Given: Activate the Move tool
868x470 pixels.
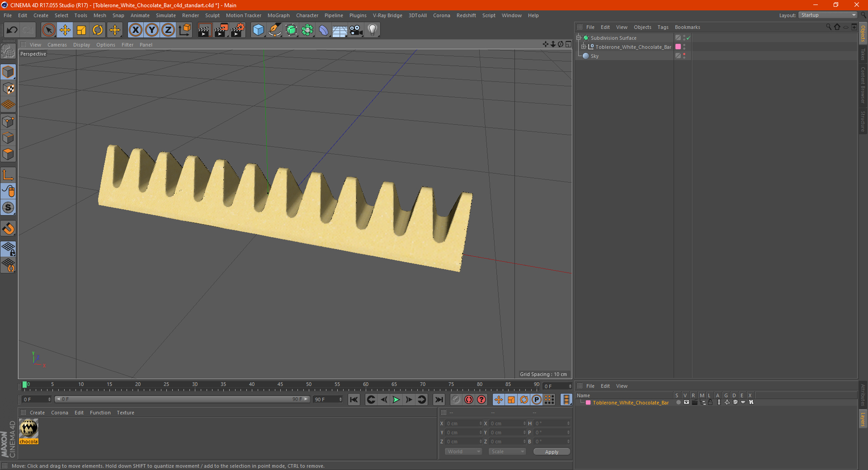Looking at the screenshot, I should tap(65, 30).
